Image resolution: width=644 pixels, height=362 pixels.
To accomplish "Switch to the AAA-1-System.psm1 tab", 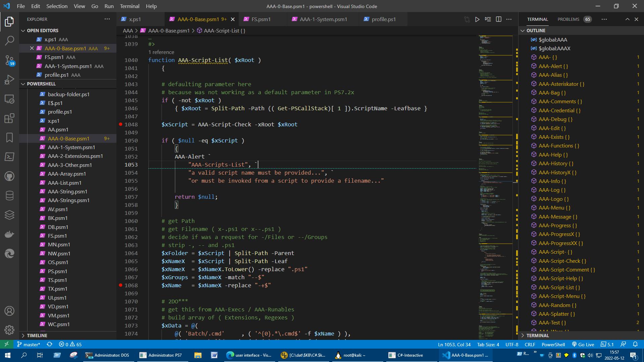I will (x=324, y=19).
